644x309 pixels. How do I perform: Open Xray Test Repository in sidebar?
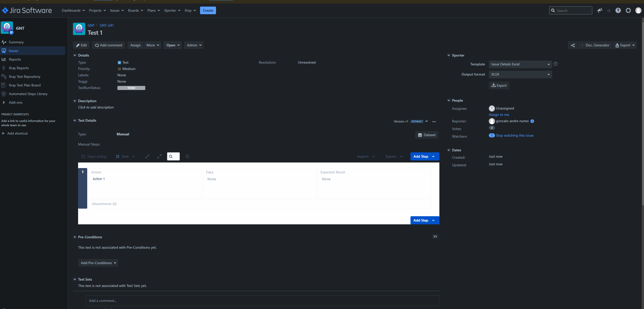coord(25,77)
